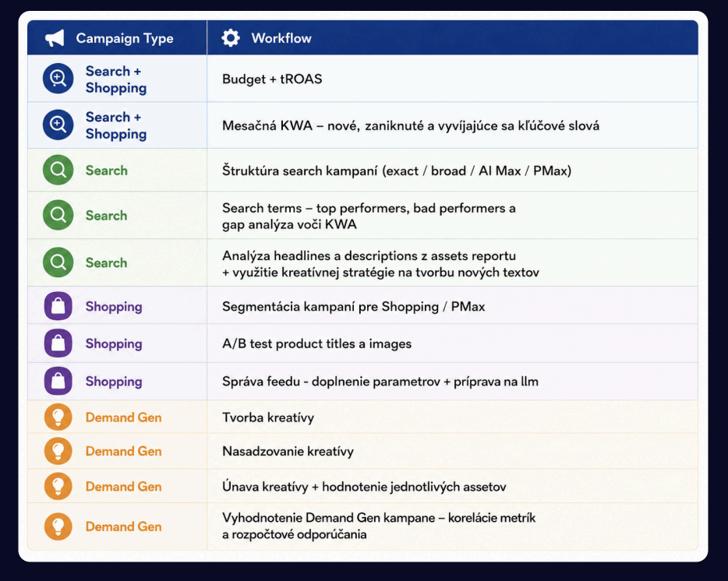Click orange lightbulb icon in Tvorba kreatívy row
This screenshot has height=581, width=728.
(x=58, y=417)
